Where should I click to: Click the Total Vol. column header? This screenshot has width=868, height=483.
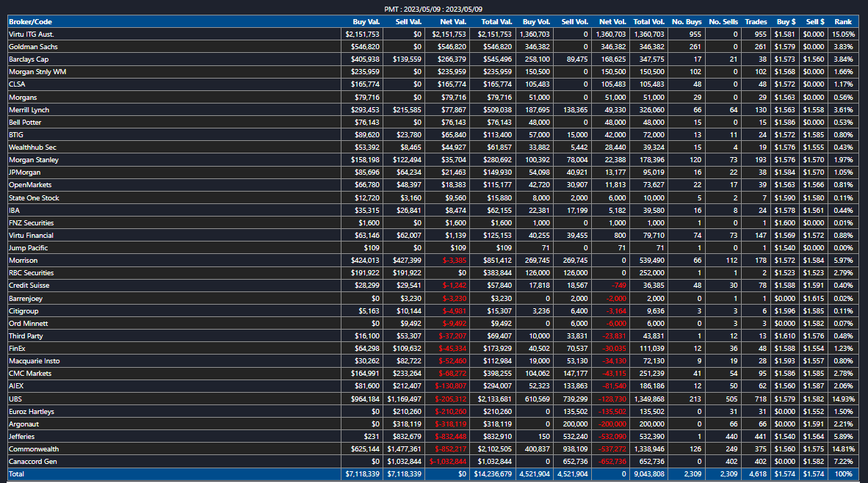point(648,21)
